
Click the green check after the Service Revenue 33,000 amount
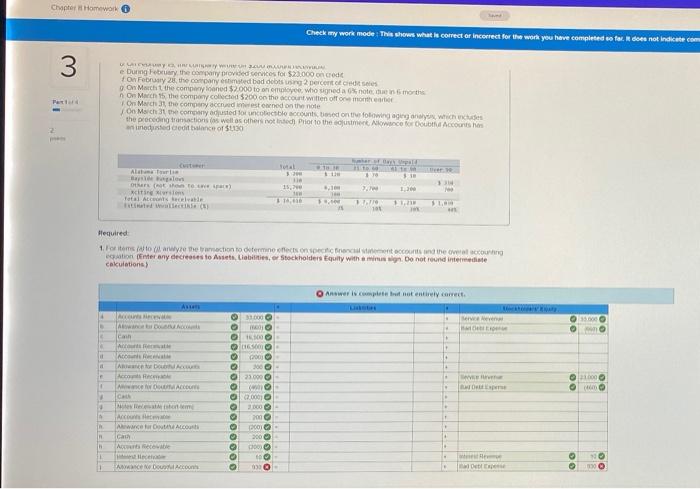[x=602, y=319]
